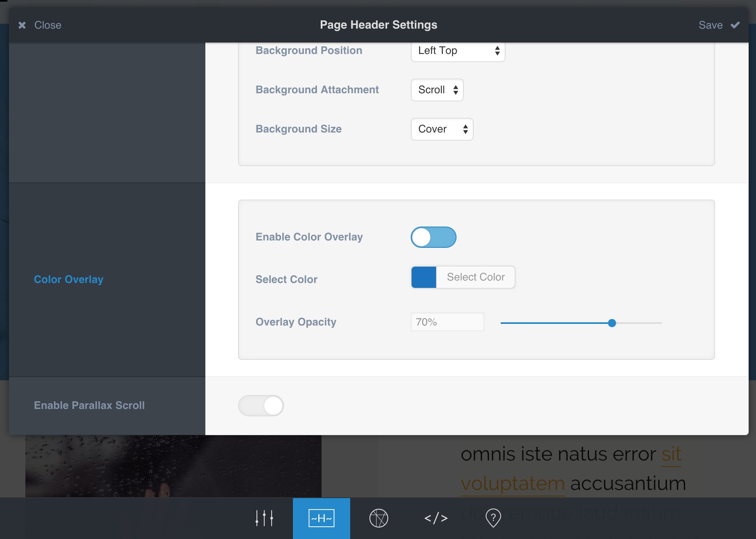This screenshot has height=539, width=756.
Task: Click the Background Attachment label
Action: click(x=317, y=90)
